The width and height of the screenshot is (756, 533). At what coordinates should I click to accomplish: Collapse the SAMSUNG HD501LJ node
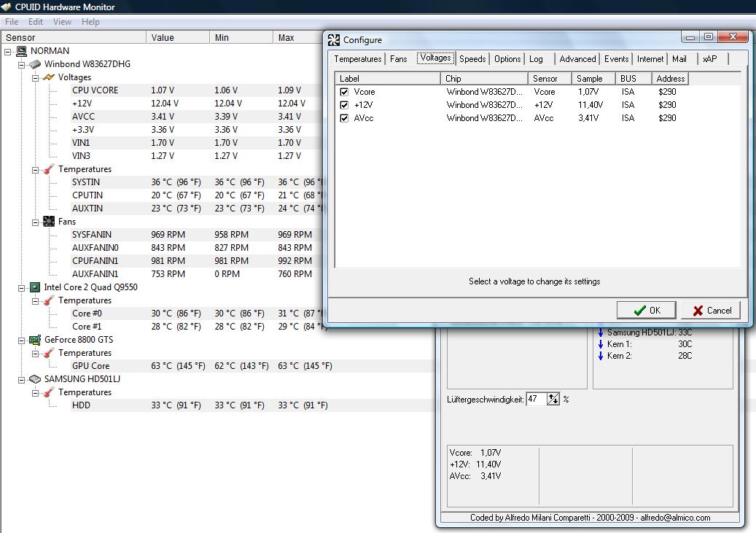tap(22, 380)
